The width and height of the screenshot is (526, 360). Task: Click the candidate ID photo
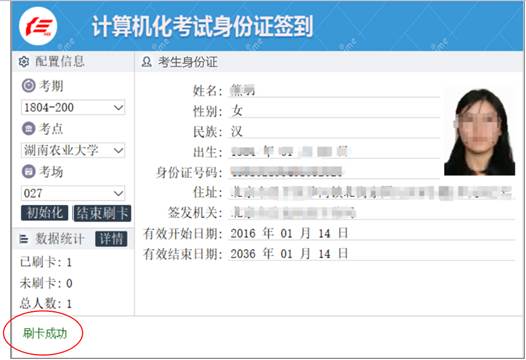[479, 132]
